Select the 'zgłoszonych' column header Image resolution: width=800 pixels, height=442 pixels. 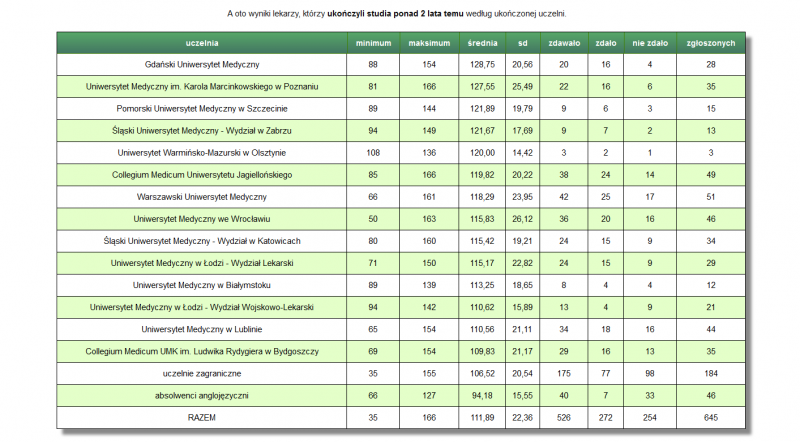[x=711, y=43]
